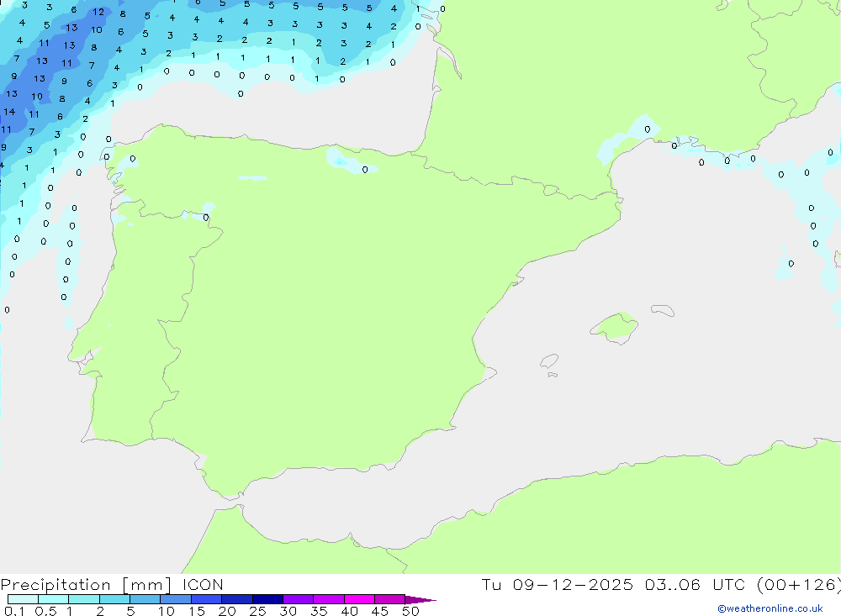The width and height of the screenshot is (841, 616).
Task: Open the weatheronline.co.uk copyright link
Action: coord(770,608)
